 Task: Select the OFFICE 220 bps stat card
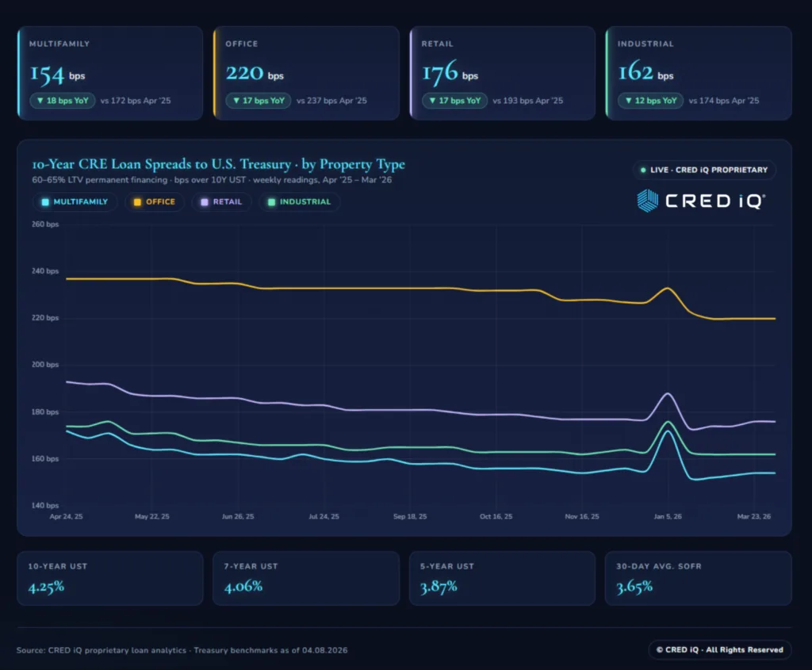click(x=306, y=73)
